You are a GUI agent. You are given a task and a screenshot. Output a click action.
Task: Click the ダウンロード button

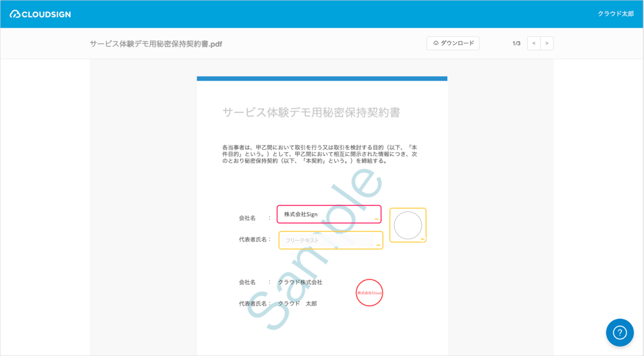(x=453, y=43)
